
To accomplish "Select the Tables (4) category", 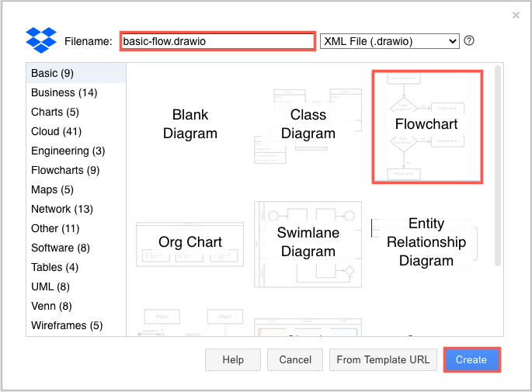I will [x=76, y=267].
